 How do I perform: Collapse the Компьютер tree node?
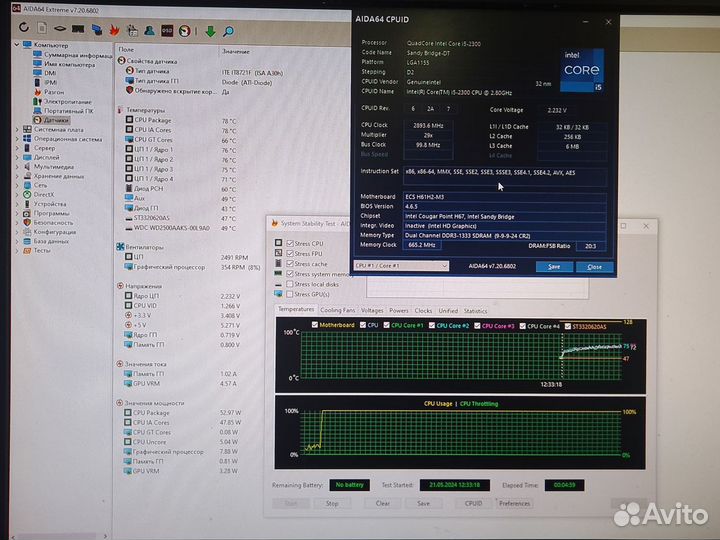(x=17, y=45)
